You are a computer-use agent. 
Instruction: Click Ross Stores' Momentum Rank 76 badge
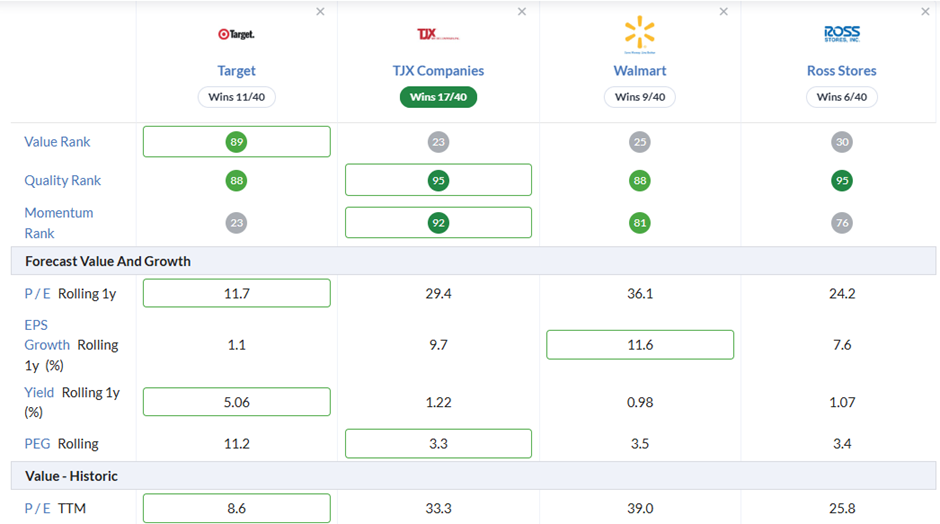[842, 223]
